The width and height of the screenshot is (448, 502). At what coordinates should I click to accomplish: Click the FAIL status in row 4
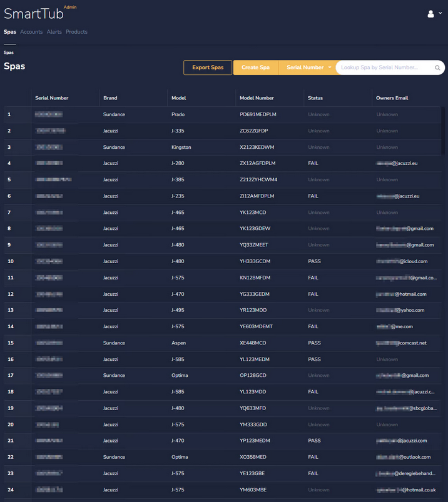pos(313,163)
